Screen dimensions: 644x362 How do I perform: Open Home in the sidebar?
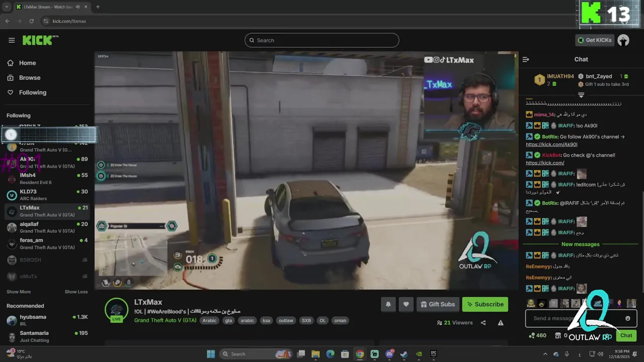(x=27, y=63)
